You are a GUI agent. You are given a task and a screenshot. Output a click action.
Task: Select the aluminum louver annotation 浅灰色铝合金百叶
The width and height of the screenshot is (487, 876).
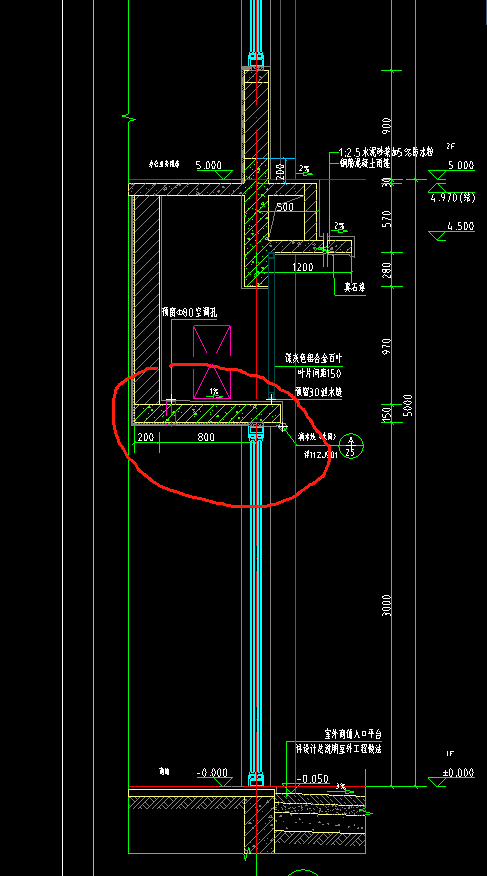pyautogui.click(x=313, y=356)
